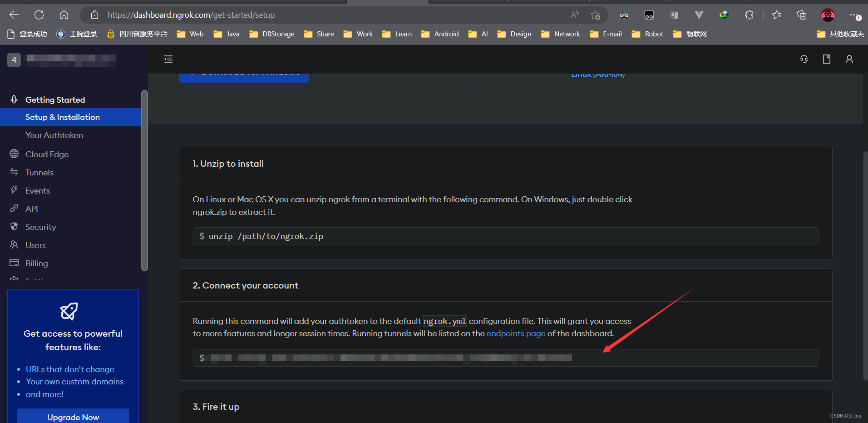Open the Java bookmarks folder
The height and width of the screenshot is (423, 868).
[x=227, y=34]
